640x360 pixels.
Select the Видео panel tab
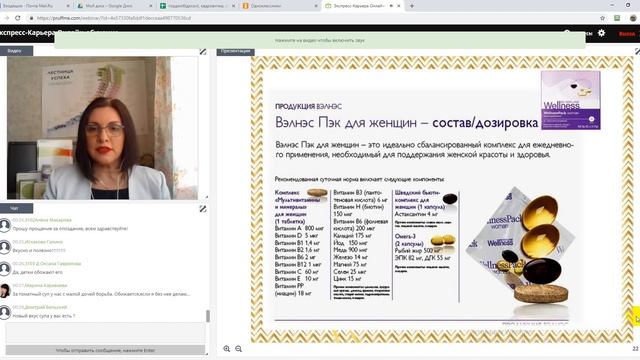16,51
